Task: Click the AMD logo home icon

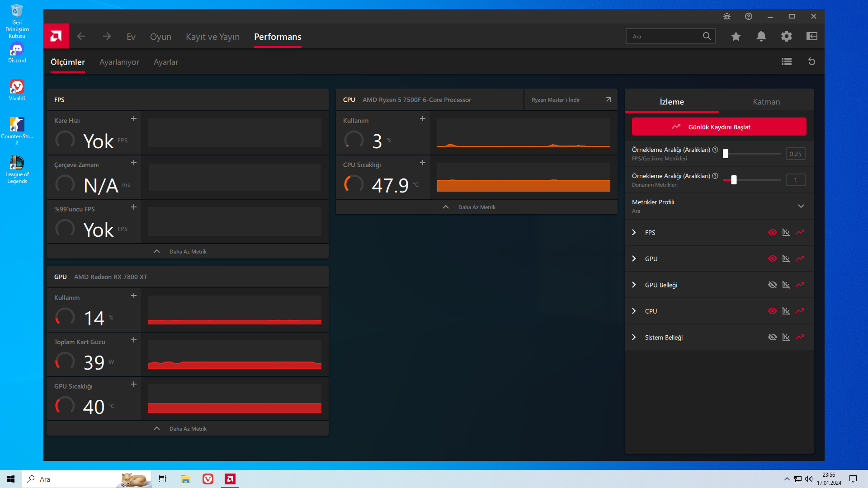Action: click(x=56, y=36)
